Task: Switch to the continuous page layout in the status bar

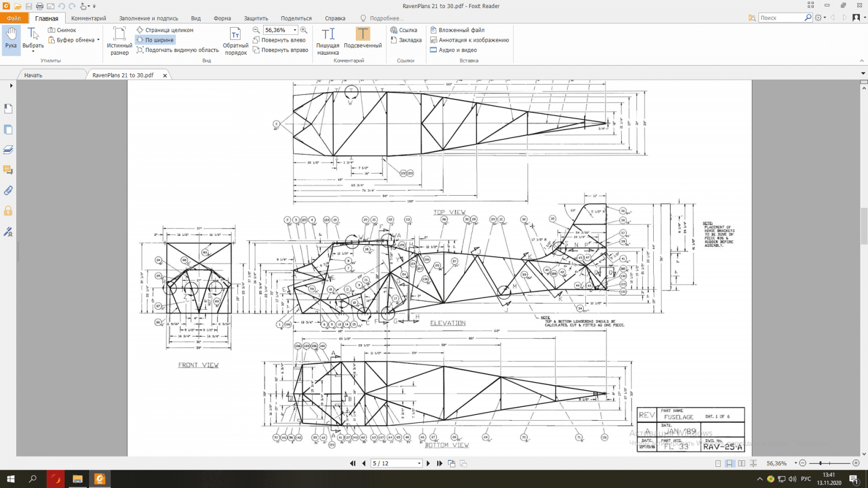Action: 730,464
